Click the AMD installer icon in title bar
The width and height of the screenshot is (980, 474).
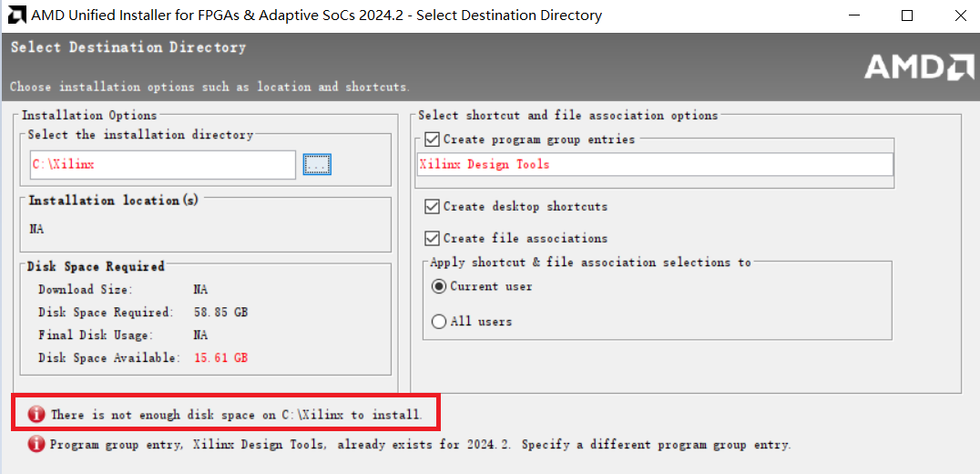coord(15,15)
